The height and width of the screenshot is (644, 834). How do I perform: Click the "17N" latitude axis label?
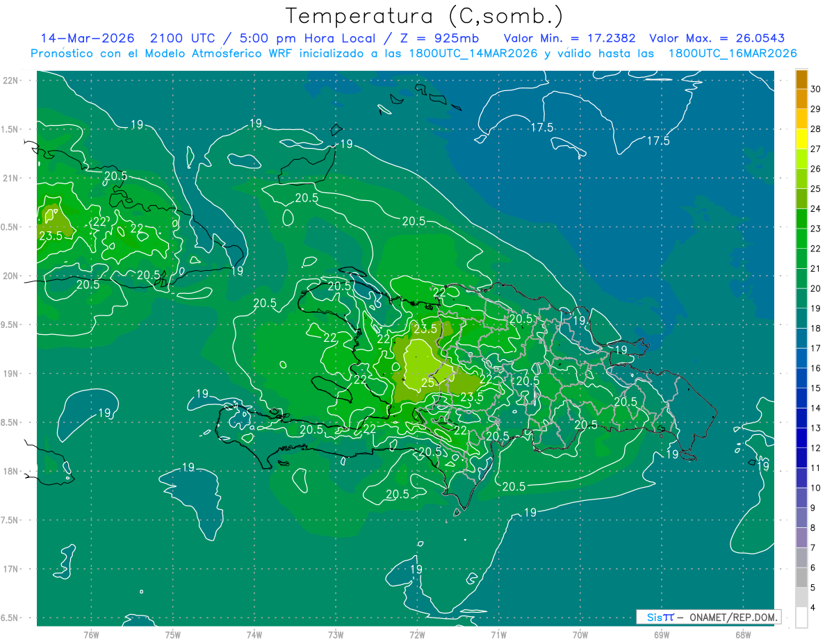click(10, 570)
